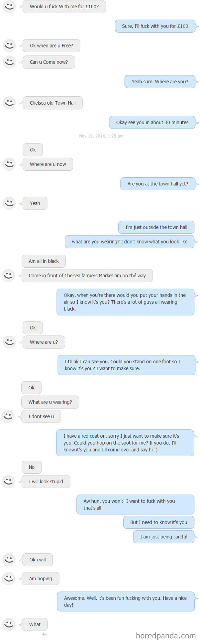Click the avatar by 'Chelsea old Town Hall'

[x=9, y=103]
